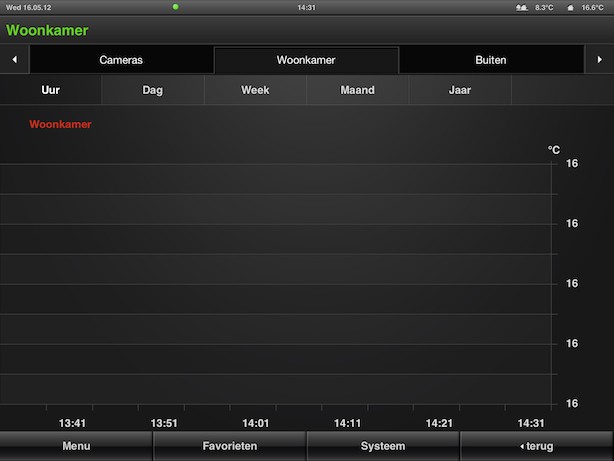This screenshot has height=461, width=614.
Task: Select the Uur time range
Action: coord(51,90)
